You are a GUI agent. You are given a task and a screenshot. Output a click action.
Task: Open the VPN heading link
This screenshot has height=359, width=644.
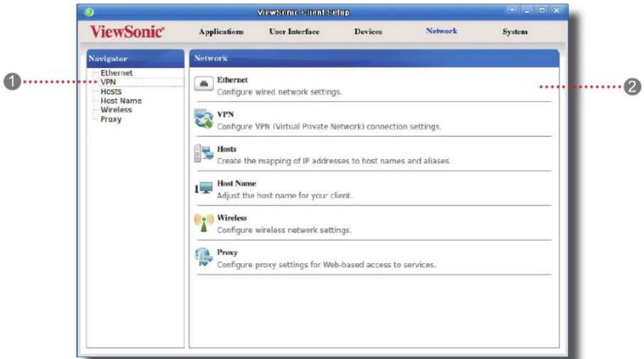(x=225, y=114)
